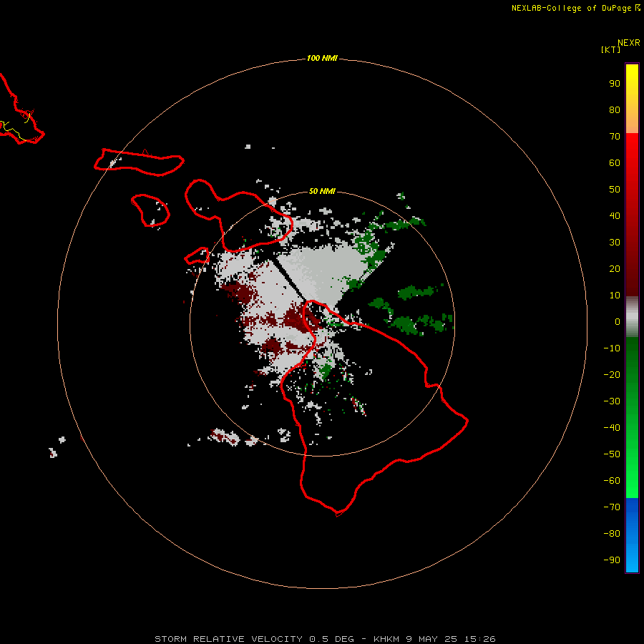Click the gray zero-velocity segment of the color bar
This screenshot has height=644, width=644.
632,317
